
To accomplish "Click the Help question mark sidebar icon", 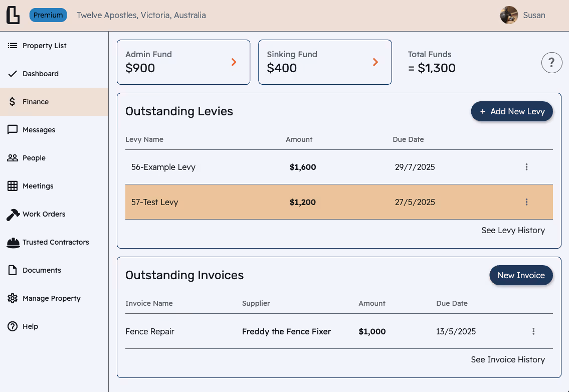I will pos(13,326).
